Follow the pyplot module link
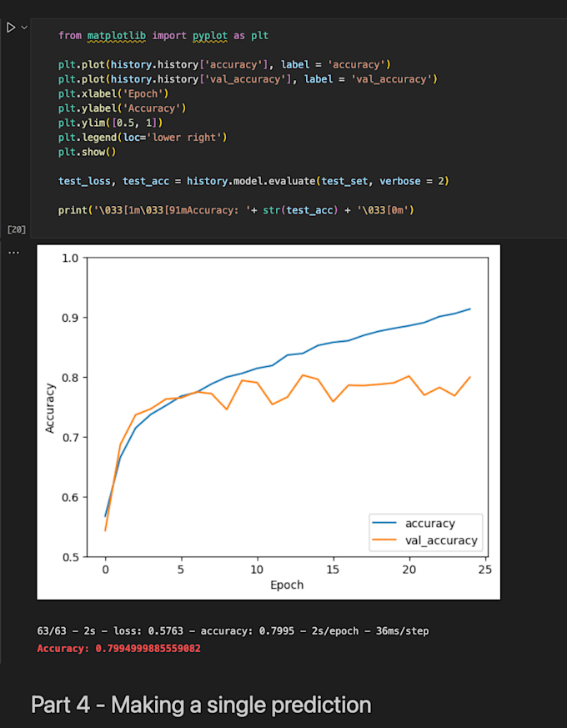This screenshot has height=728, width=567. (x=209, y=35)
